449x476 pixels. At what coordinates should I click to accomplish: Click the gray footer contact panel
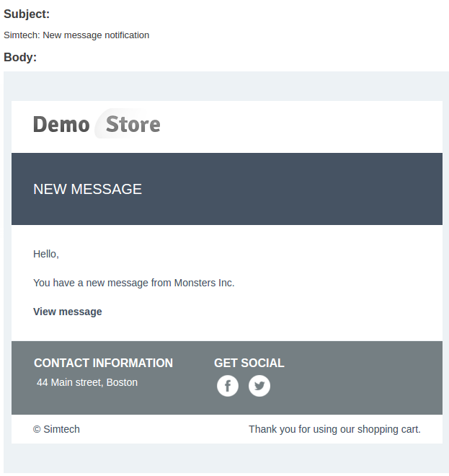tap(227, 378)
